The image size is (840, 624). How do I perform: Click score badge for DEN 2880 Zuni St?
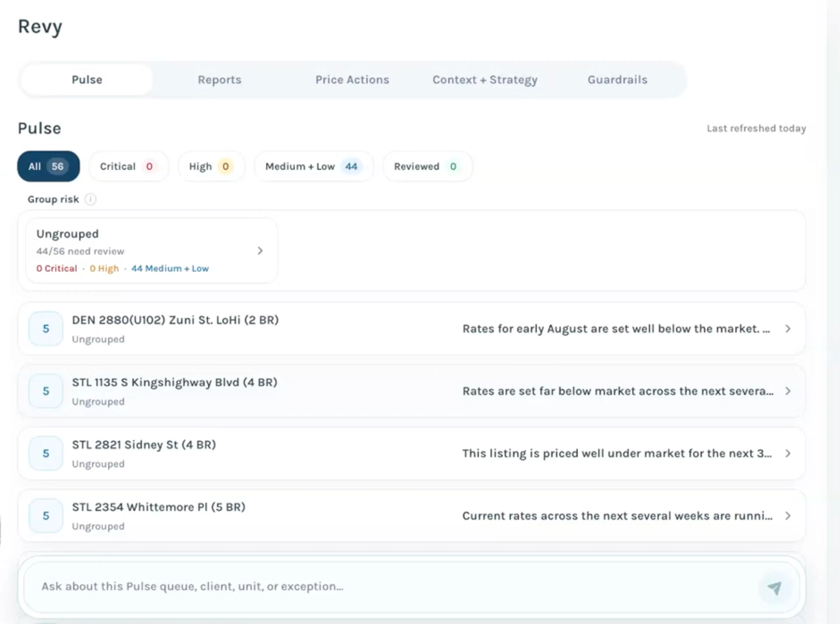[x=46, y=329]
